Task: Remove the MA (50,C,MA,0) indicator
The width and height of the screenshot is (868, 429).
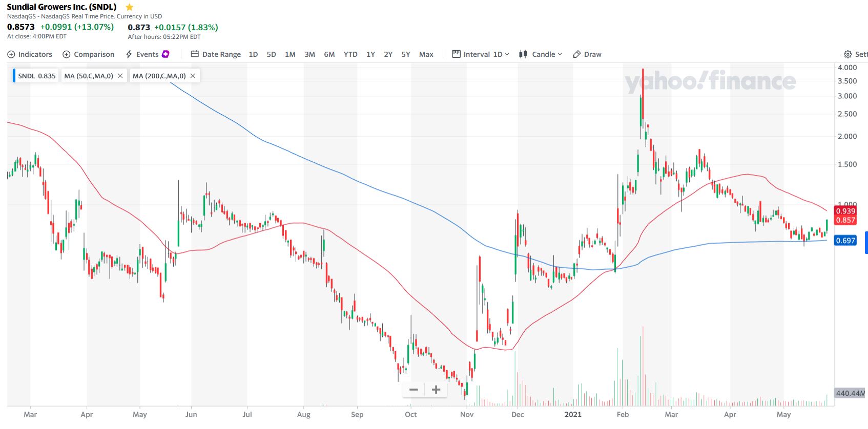Action: click(x=120, y=76)
